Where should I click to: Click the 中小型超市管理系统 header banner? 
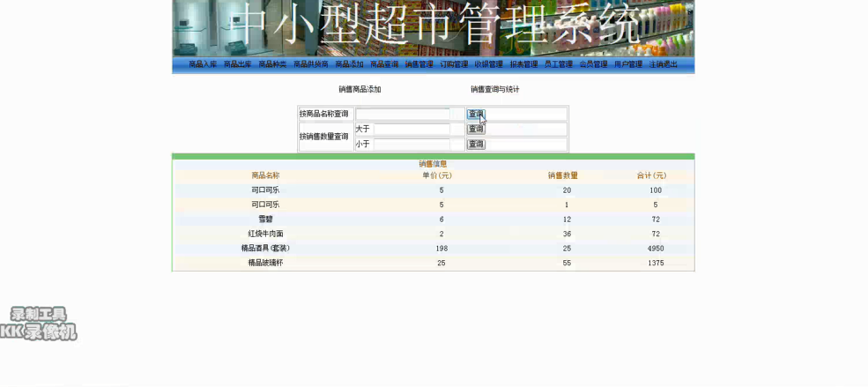click(433, 27)
